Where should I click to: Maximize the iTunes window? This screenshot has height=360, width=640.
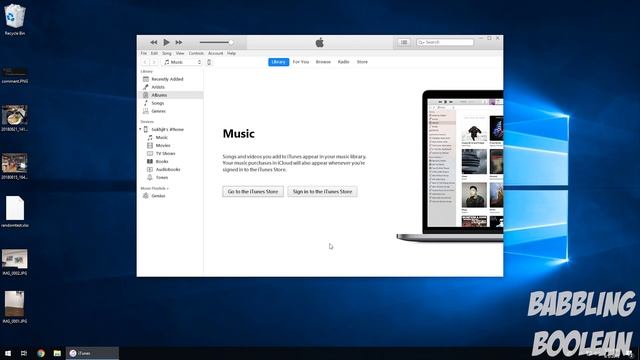pos(489,38)
